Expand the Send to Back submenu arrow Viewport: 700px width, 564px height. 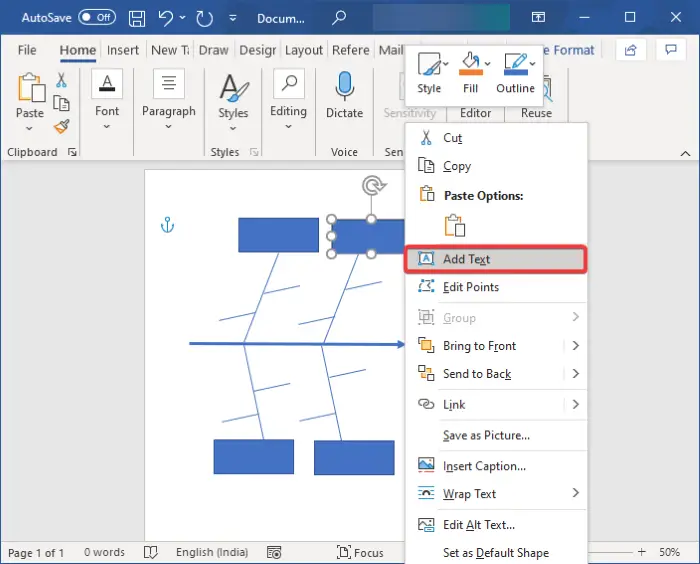click(575, 374)
